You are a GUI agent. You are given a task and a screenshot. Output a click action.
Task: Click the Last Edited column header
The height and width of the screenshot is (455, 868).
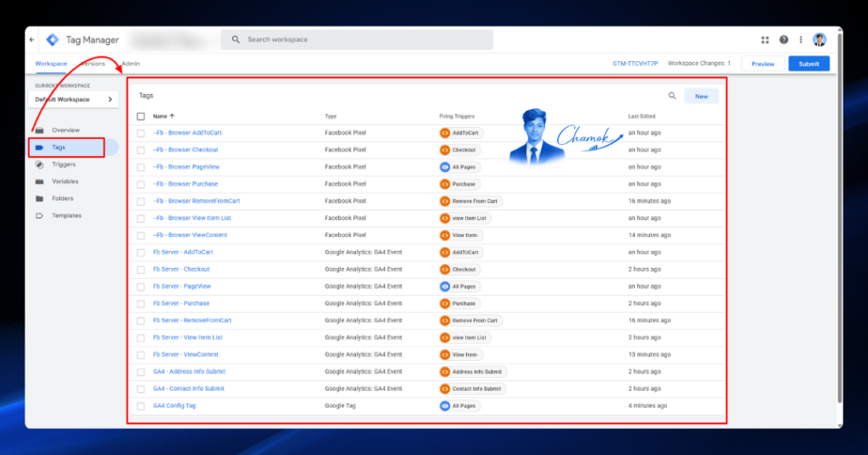(x=642, y=116)
